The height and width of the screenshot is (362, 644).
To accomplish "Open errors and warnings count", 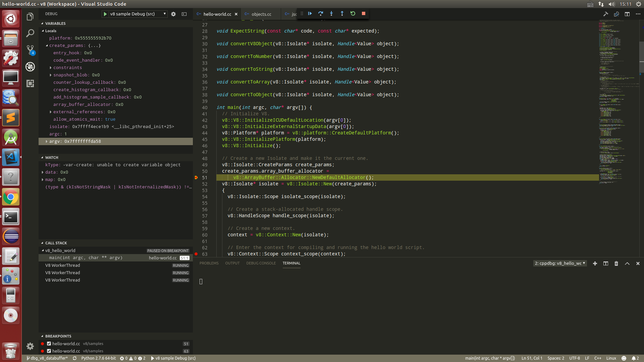I will pyautogui.click(x=132, y=358).
